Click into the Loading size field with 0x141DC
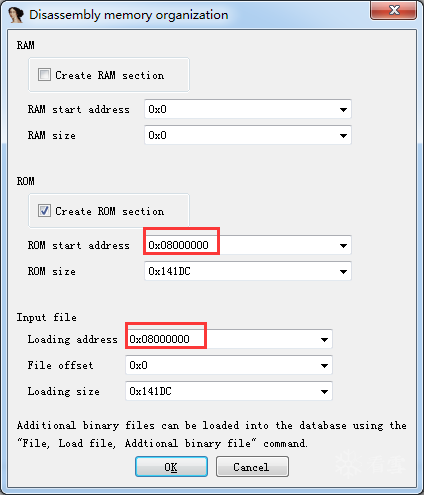Viewport: 424px width, 495px height. point(222,391)
